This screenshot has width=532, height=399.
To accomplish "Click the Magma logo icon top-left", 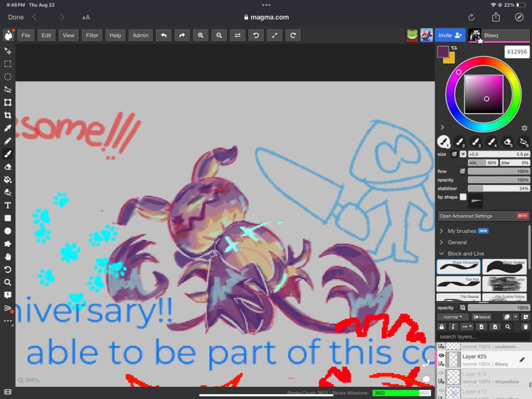I will 9,35.
